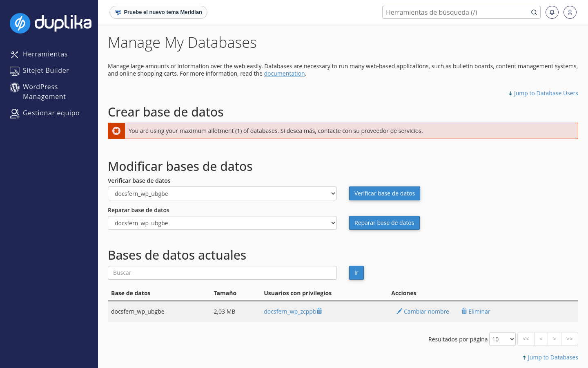Image resolution: width=588 pixels, height=368 pixels.
Task: Click the Acciones column header
Action: pyautogui.click(x=404, y=293)
